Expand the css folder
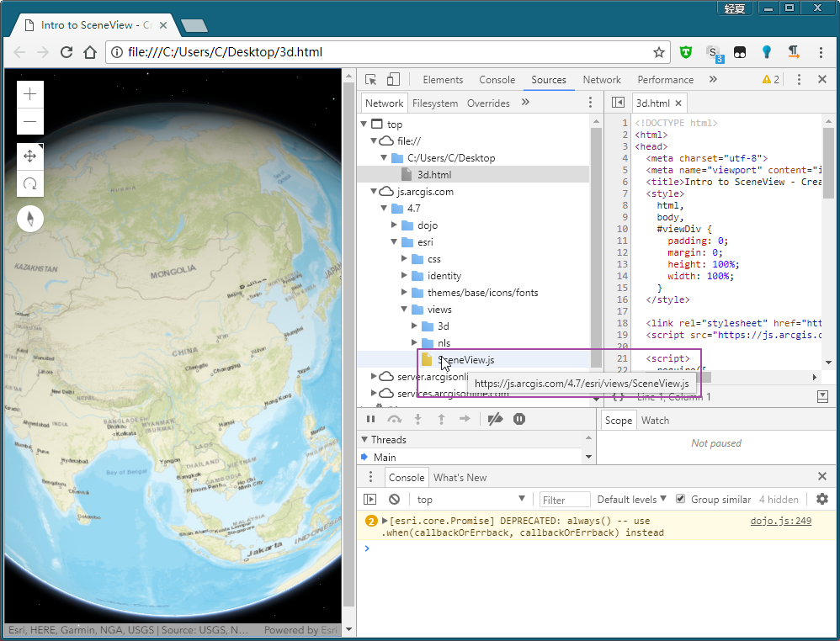Image resolution: width=840 pixels, height=641 pixels. click(404, 258)
